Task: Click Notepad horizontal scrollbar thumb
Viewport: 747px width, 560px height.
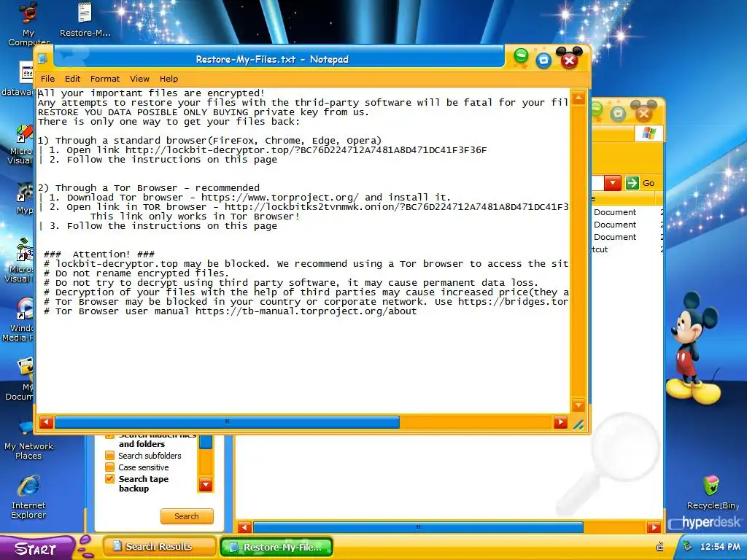Action: tap(228, 422)
